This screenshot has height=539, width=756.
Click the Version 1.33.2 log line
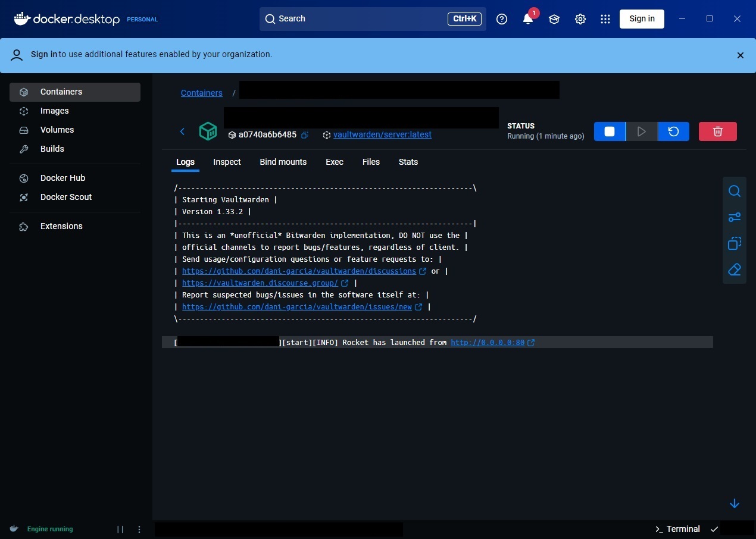click(x=213, y=212)
